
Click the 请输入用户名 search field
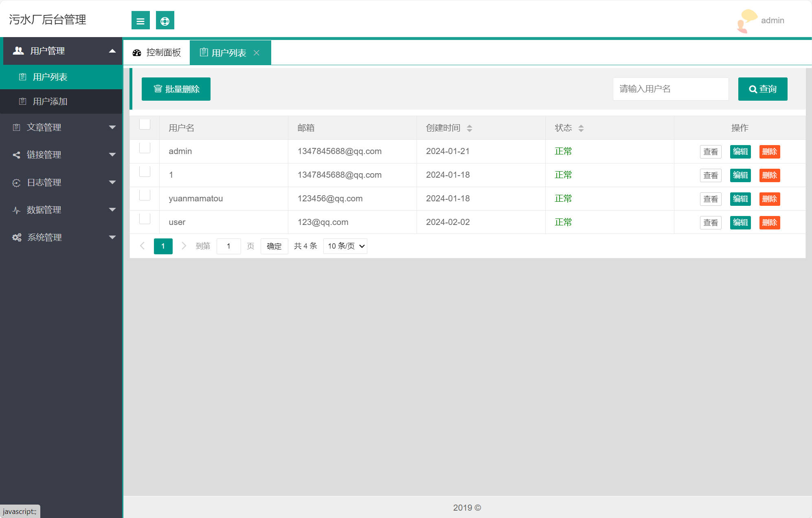[x=670, y=89]
